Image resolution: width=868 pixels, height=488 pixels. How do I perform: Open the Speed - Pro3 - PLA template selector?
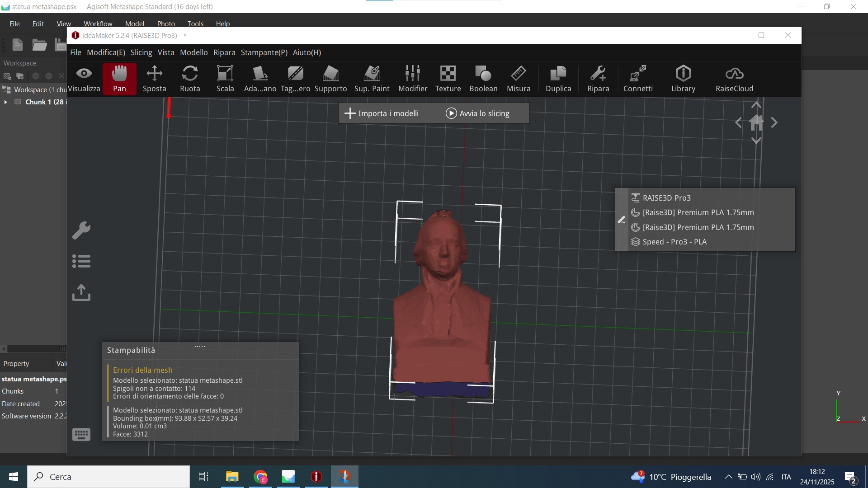coord(675,242)
